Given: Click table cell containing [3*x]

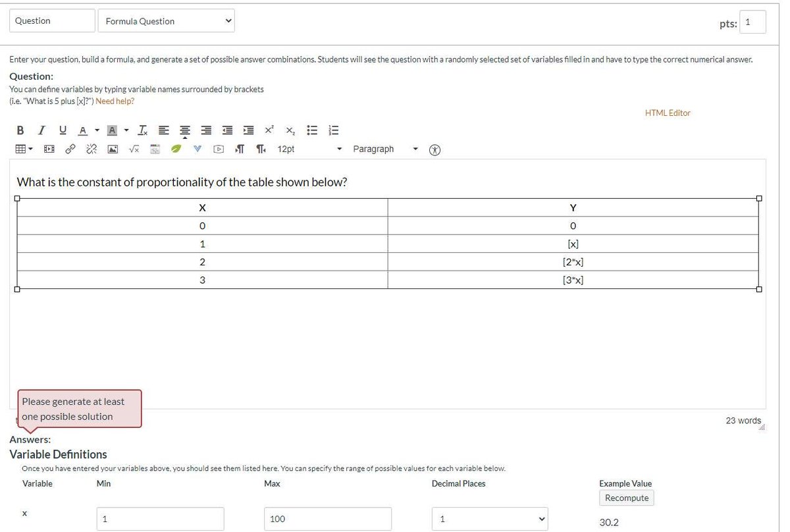Looking at the screenshot, I should [573, 280].
